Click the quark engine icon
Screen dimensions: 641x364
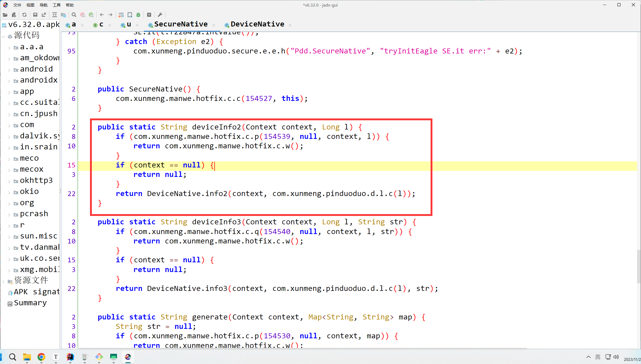tap(130, 15)
